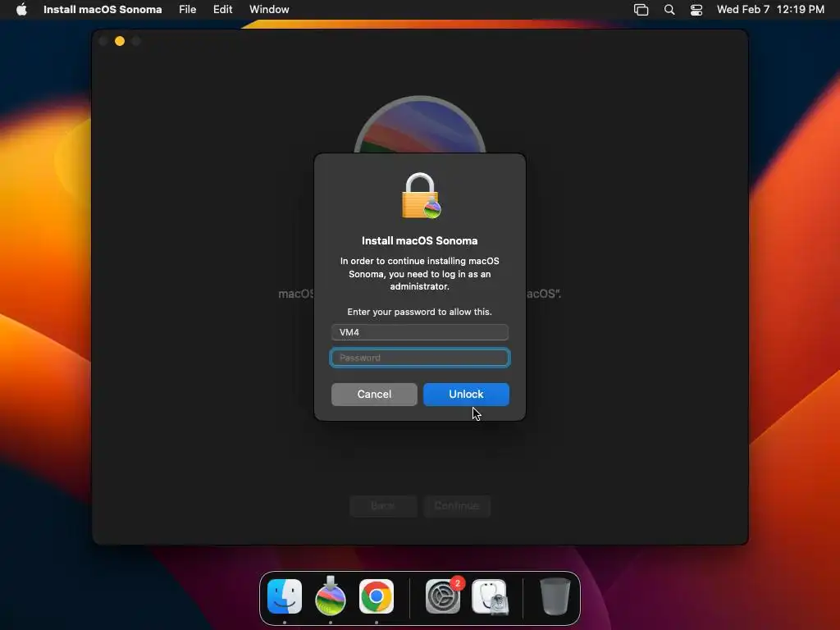Open the Apple menu
This screenshot has height=630, width=840.
point(21,9)
